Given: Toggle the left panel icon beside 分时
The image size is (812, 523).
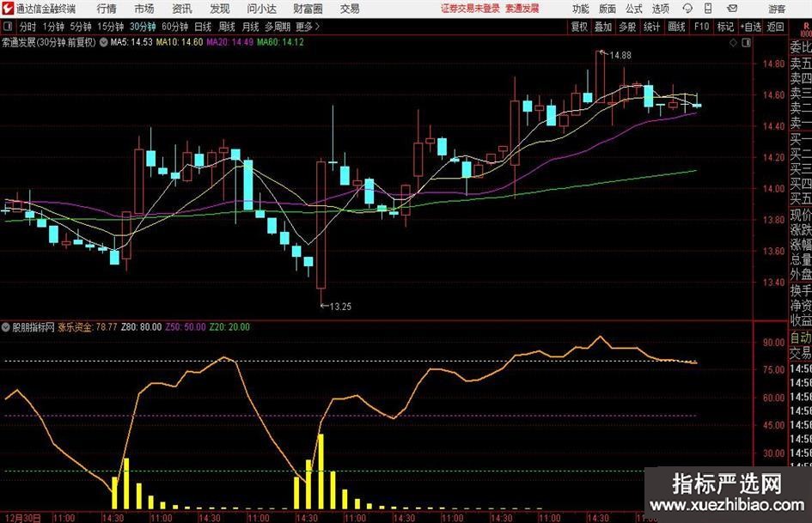Looking at the screenshot, I should tap(7, 26).
